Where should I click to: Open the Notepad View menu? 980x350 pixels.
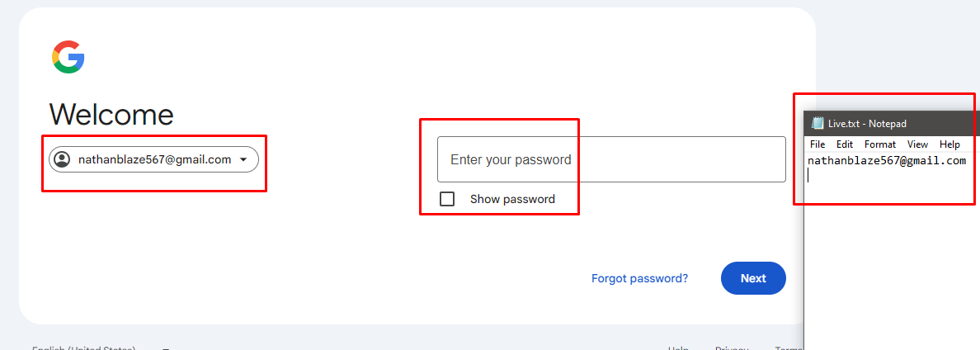point(917,144)
